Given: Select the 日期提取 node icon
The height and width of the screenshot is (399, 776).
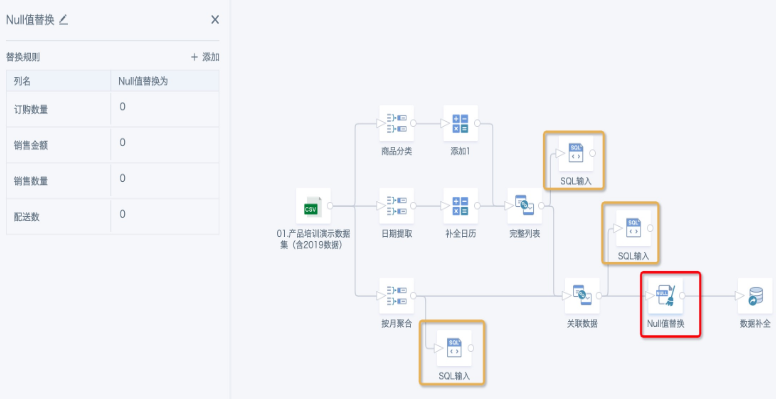Looking at the screenshot, I should tap(396, 205).
